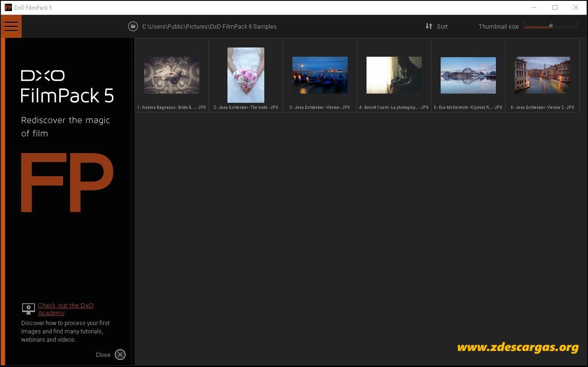Open the Benoit Courti La photograp... image
This screenshot has width=588, height=367.
pyautogui.click(x=394, y=75)
